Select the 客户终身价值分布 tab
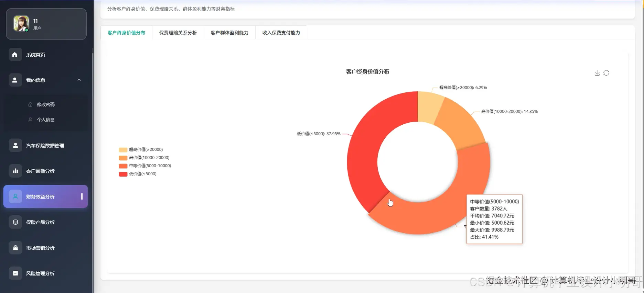This screenshot has width=644, height=293. pos(126,33)
